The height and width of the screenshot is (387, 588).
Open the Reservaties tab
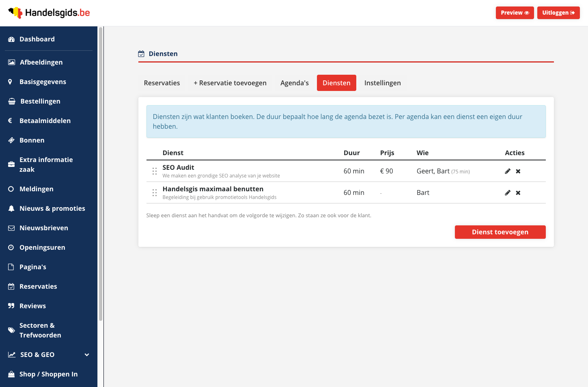click(162, 83)
